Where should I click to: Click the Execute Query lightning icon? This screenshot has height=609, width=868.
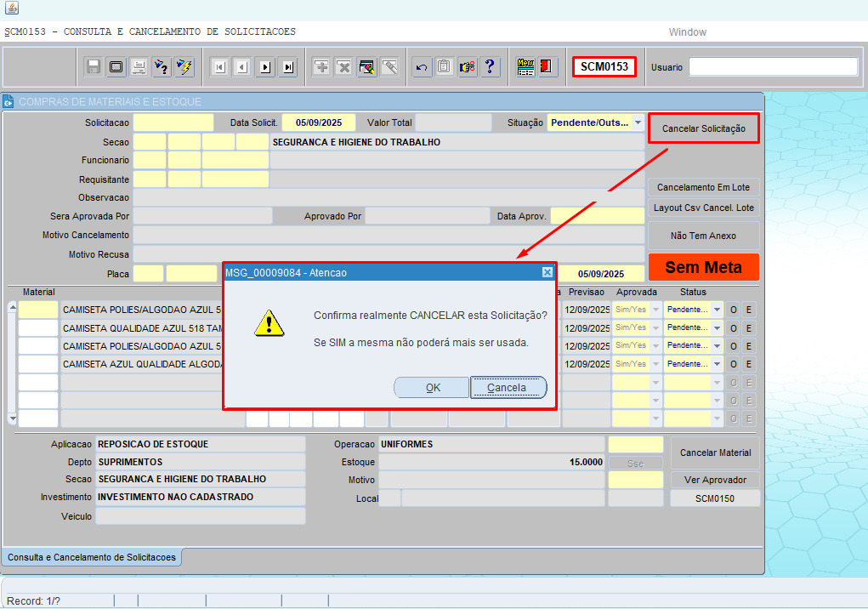pyautogui.click(x=184, y=67)
